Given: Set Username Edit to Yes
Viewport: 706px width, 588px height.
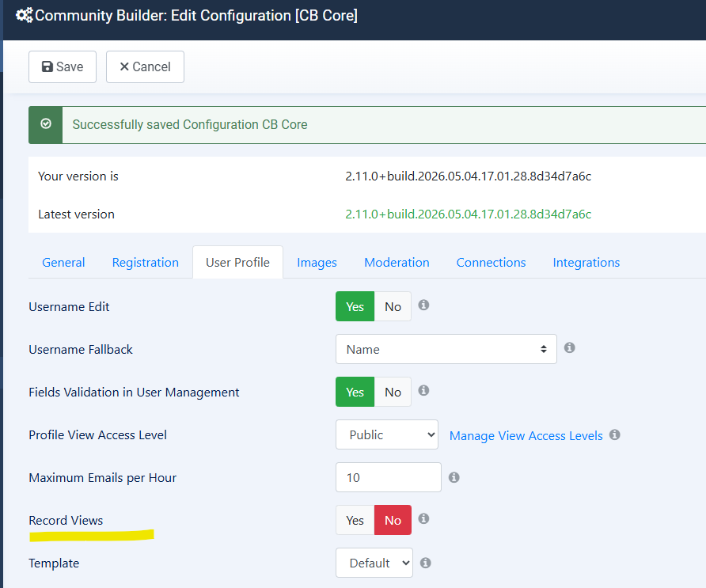Looking at the screenshot, I should click(355, 306).
